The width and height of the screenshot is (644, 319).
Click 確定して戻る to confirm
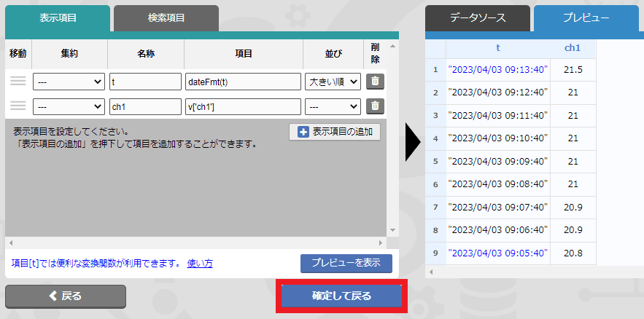tap(341, 296)
